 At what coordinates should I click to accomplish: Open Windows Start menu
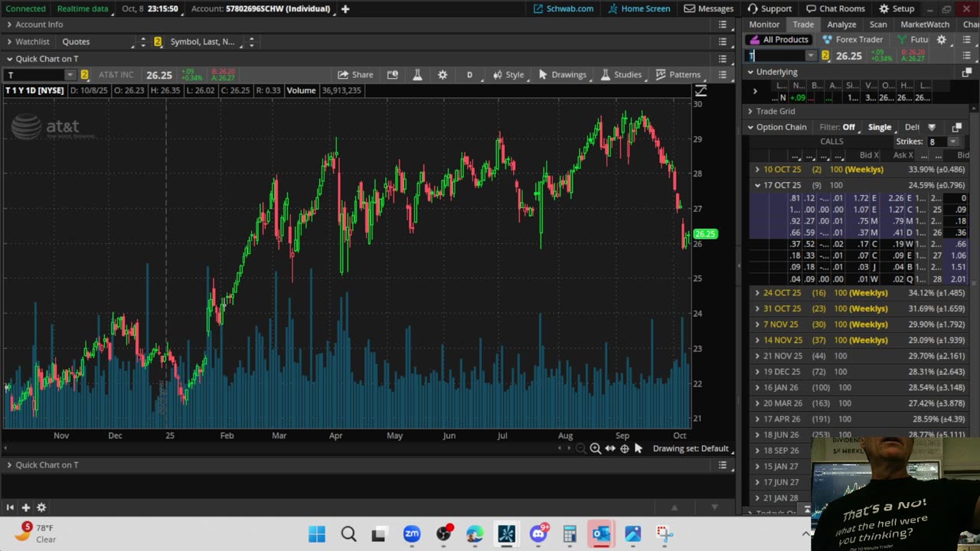point(316,533)
